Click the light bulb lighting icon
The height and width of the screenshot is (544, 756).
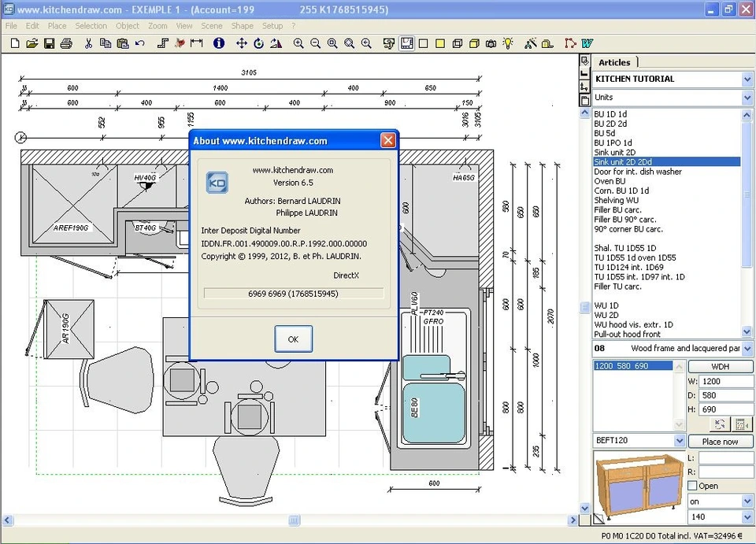(x=508, y=43)
